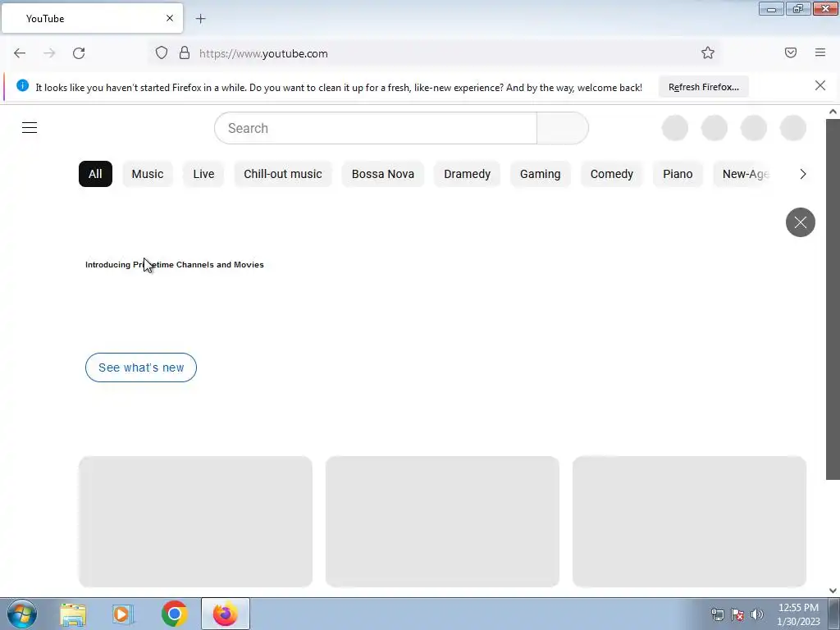Open Action Center flag tray icon

pyautogui.click(x=737, y=614)
